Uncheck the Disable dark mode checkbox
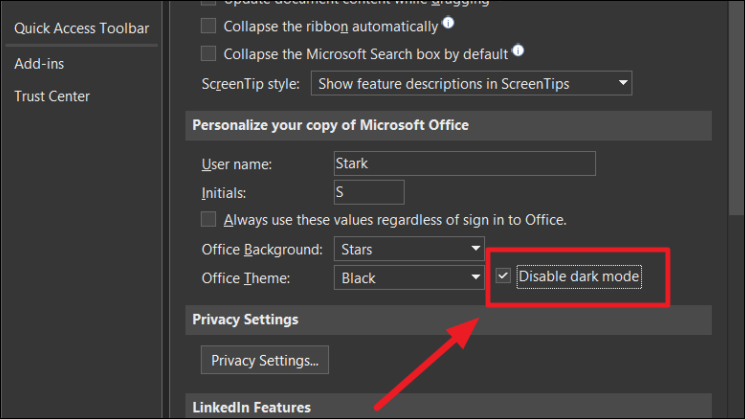745x419 pixels. [x=503, y=276]
